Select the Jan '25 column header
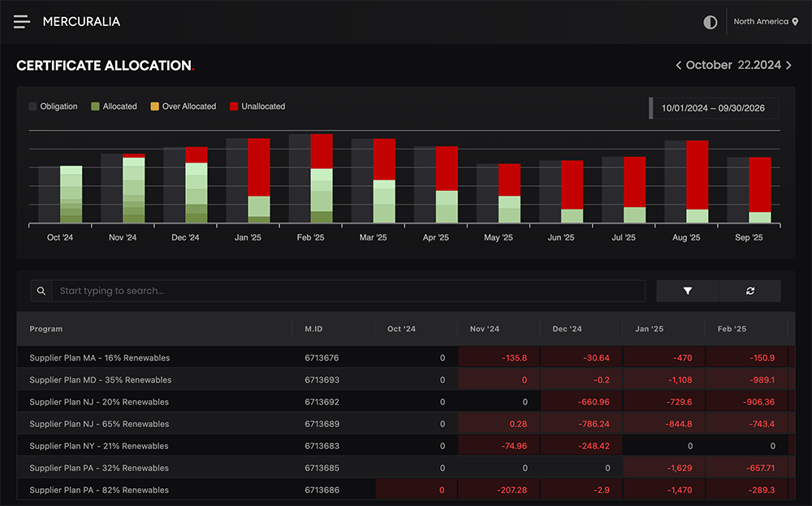 [650, 329]
